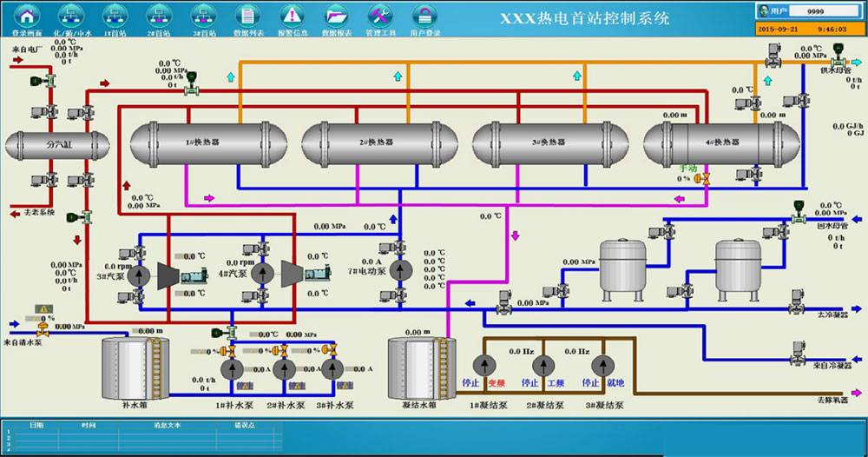Screen dimensions: 868x457
Task: Click the date and time display 2015-09-21
Action: tap(809, 29)
